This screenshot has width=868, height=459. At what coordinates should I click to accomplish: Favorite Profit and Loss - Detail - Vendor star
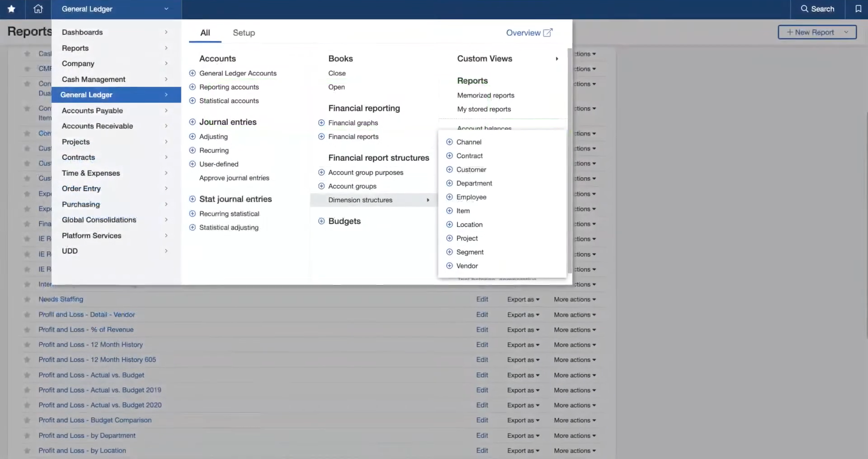click(27, 315)
